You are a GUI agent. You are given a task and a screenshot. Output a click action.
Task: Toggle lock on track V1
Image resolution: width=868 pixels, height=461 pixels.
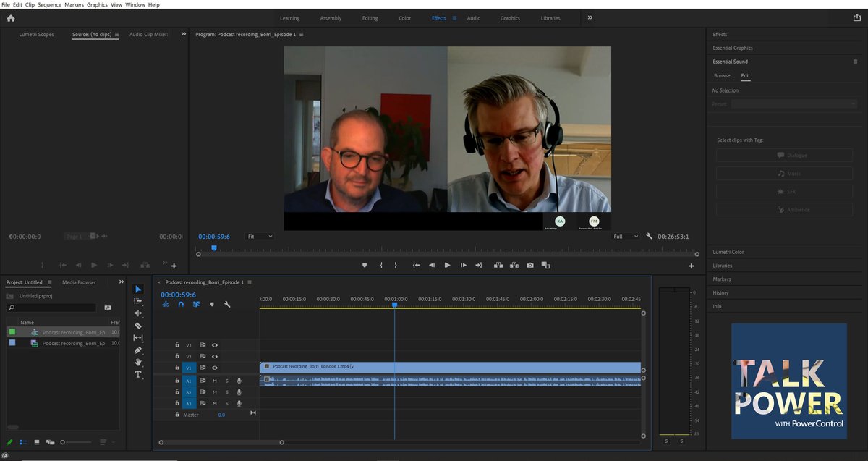click(177, 368)
